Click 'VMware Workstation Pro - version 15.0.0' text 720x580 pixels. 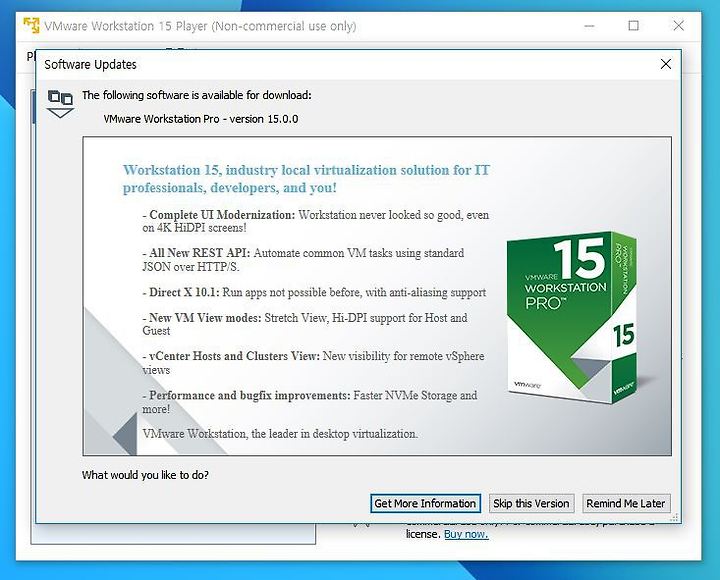tap(201, 119)
